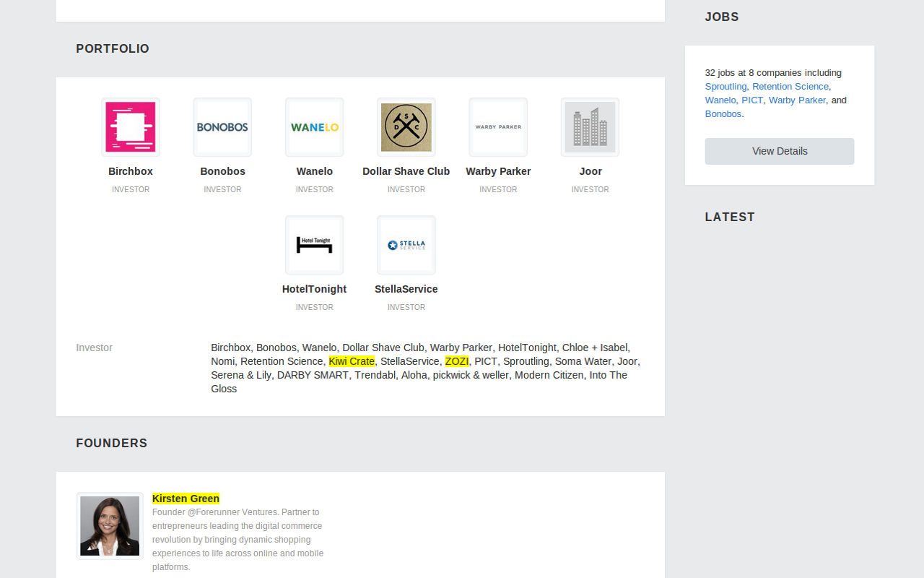Click Nomi in investor list
Image resolution: width=924 pixels, height=578 pixels.
click(x=223, y=361)
